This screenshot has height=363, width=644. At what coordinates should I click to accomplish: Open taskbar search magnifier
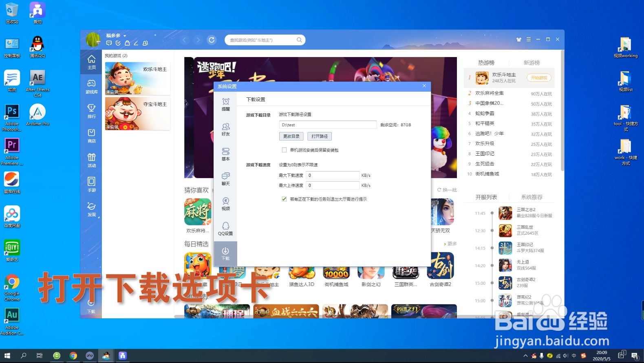(x=24, y=356)
